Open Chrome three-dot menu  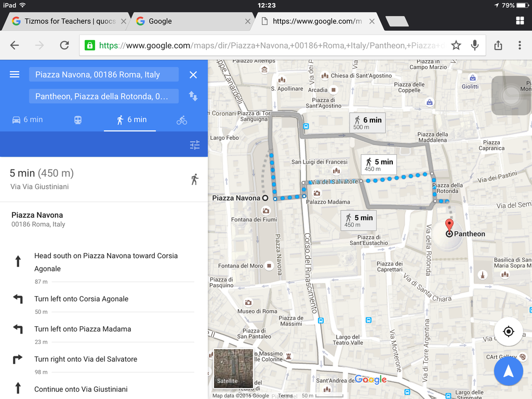520,45
